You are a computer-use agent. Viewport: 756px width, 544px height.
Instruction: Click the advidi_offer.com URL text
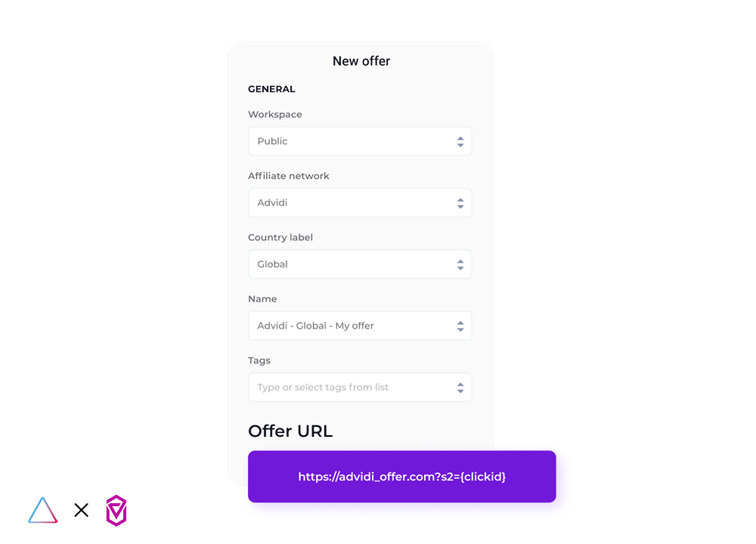click(x=402, y=477)
